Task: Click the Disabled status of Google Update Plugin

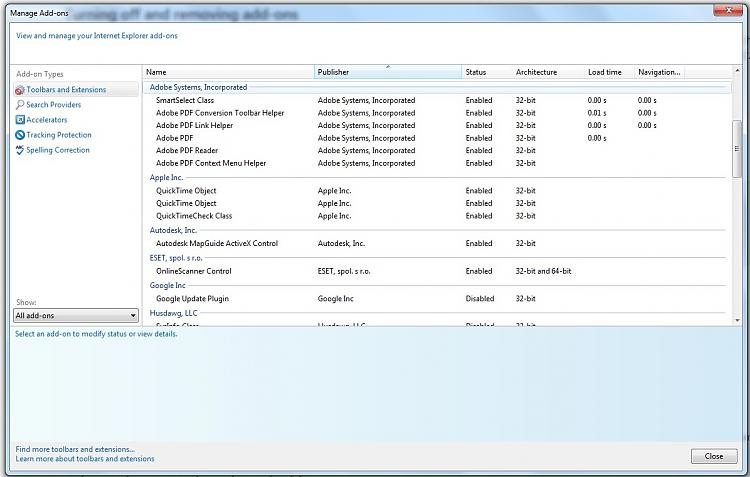Action: pos(480,299)
